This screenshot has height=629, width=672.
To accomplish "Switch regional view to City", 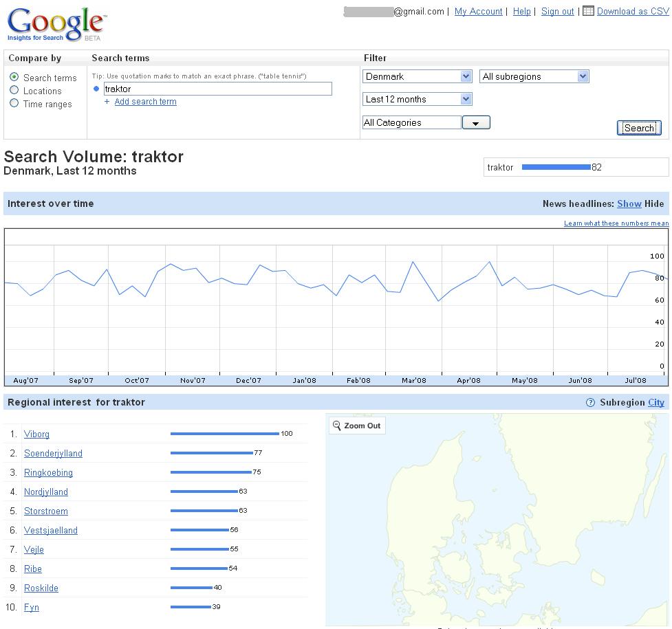I will (656, 403).
